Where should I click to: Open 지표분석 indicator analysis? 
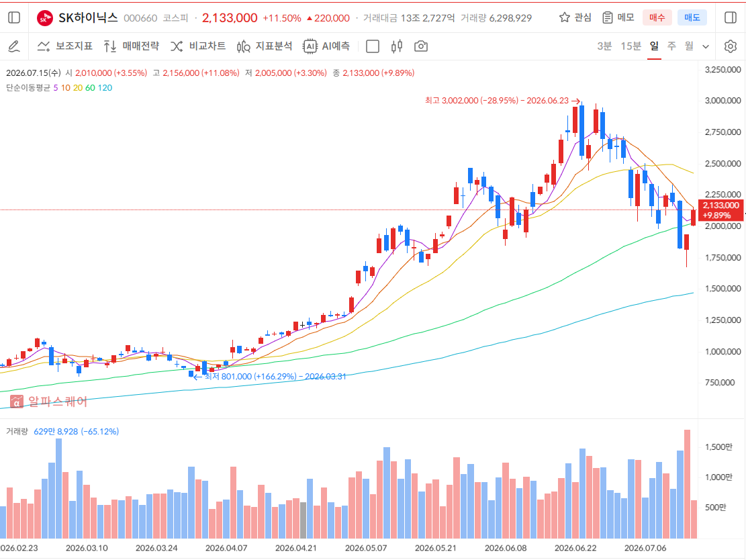pos(265,46)
